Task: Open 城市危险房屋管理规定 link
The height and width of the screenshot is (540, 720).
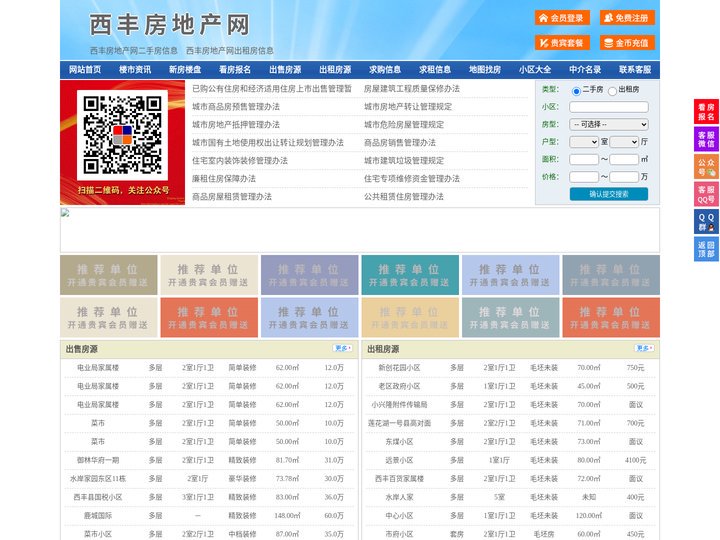Action: [404, 124]
